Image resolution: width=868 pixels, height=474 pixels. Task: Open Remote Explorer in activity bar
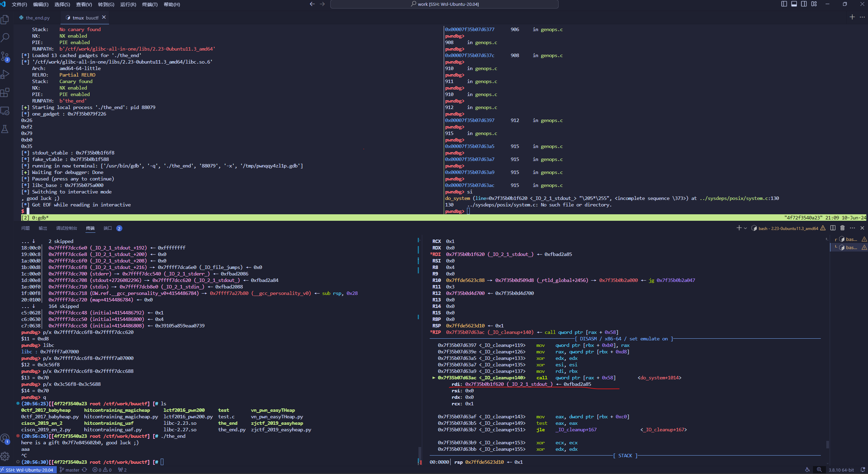[5, 111]
